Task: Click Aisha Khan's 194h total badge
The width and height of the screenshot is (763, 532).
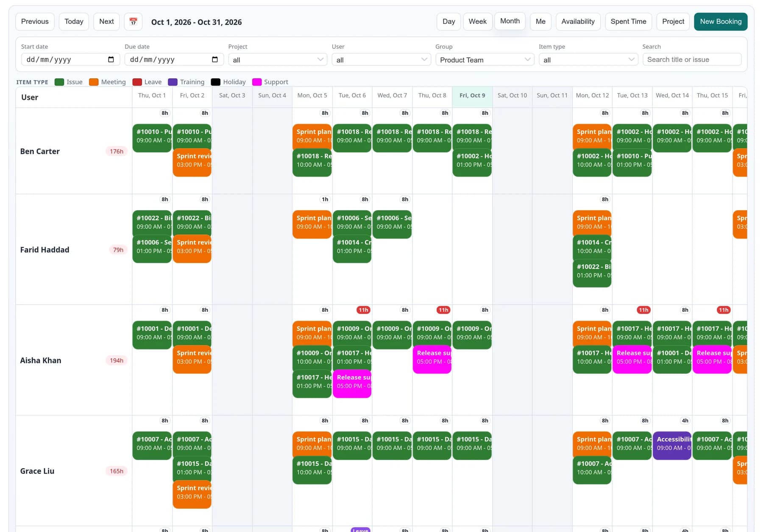Action: tap(117, 360)
